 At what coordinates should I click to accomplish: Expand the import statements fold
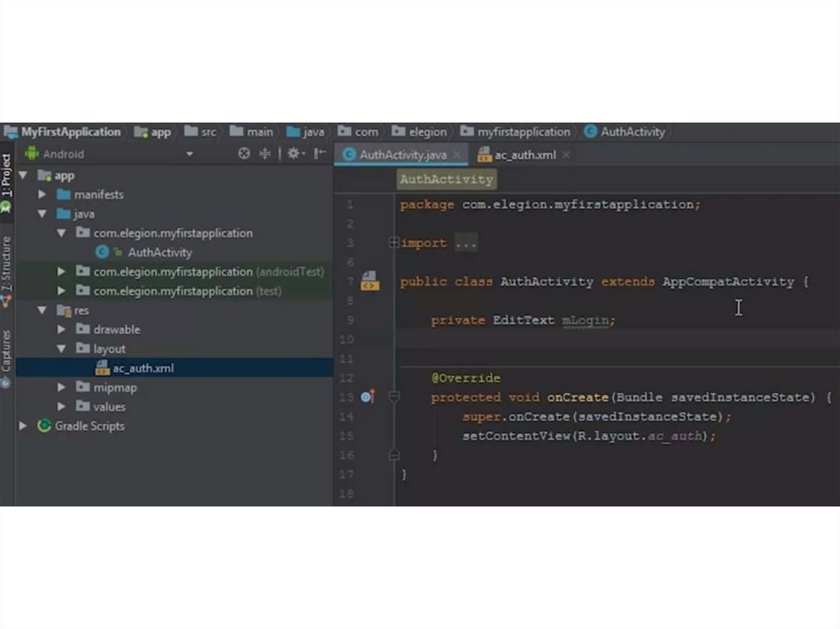(394, 243)
